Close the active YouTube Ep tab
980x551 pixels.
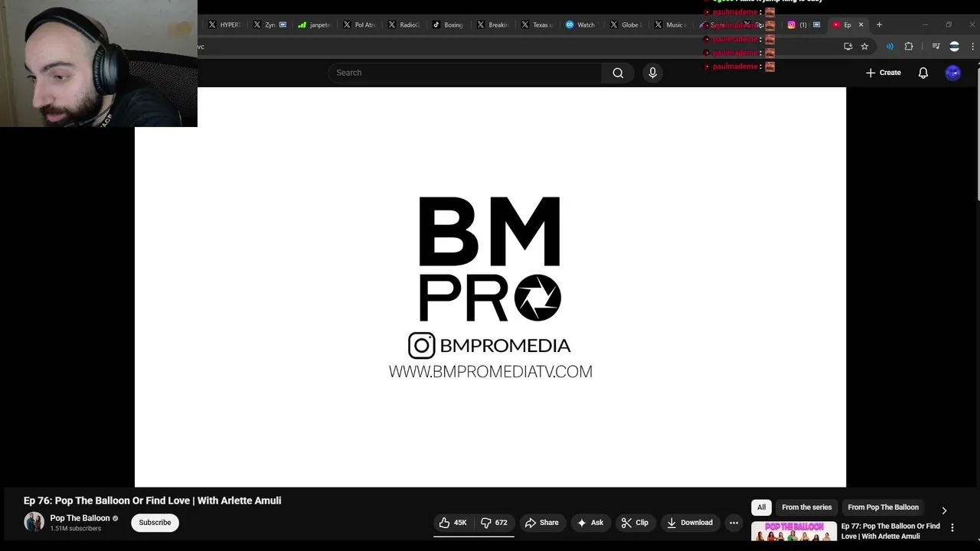click(x=861, y=24)
